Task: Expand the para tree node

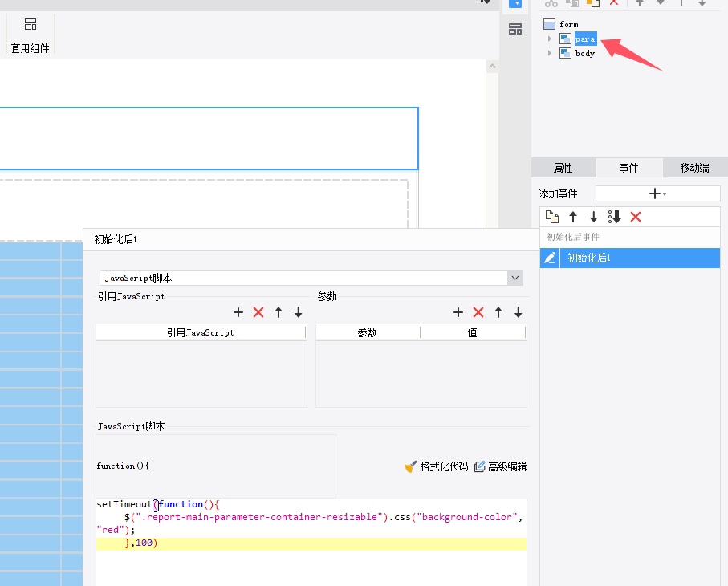Action: click(x=550, y=39)
